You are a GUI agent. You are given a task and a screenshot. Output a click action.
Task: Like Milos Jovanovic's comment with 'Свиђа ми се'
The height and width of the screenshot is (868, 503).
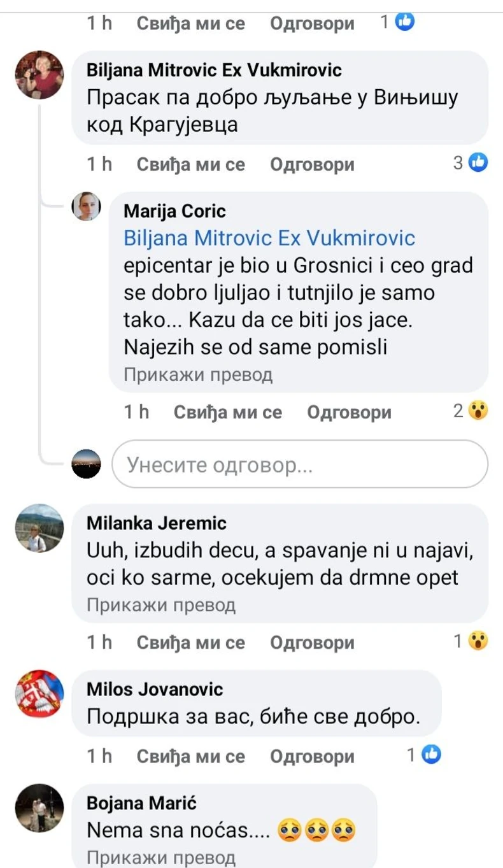(190, 756)
